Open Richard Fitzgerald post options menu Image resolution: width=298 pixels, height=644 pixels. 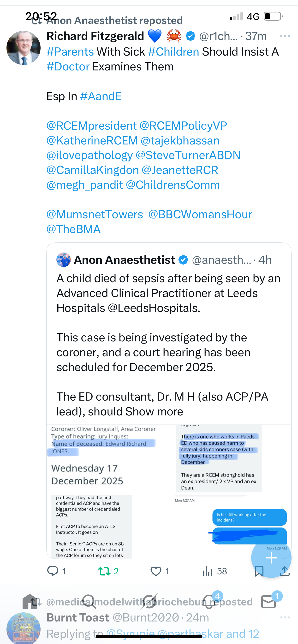[285, 36]
